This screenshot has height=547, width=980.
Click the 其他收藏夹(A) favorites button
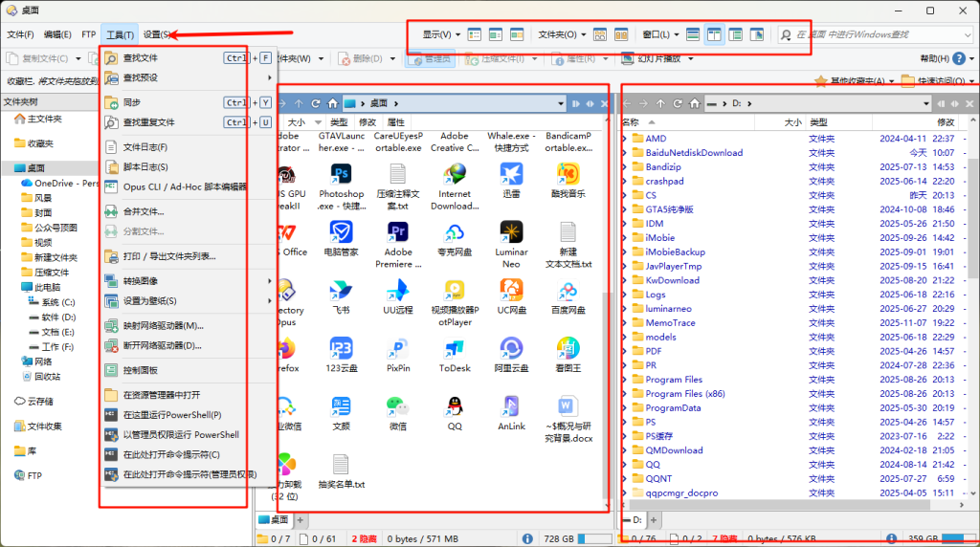click(849, 81)
